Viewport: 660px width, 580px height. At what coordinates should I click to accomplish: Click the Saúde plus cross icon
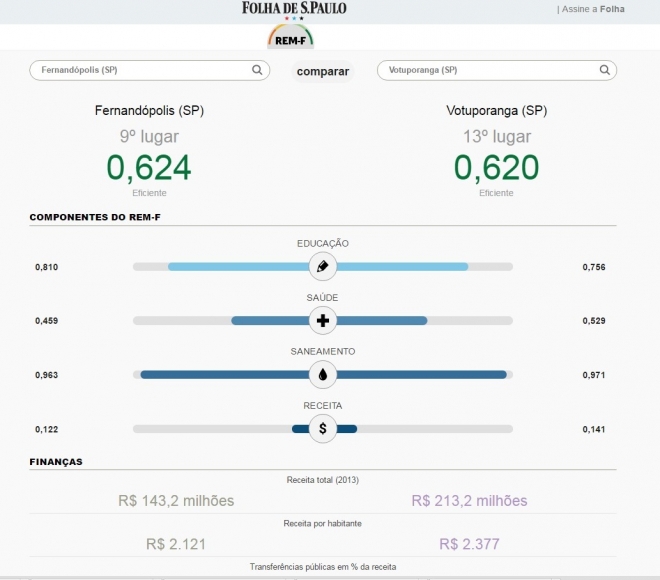pos(322,321)
